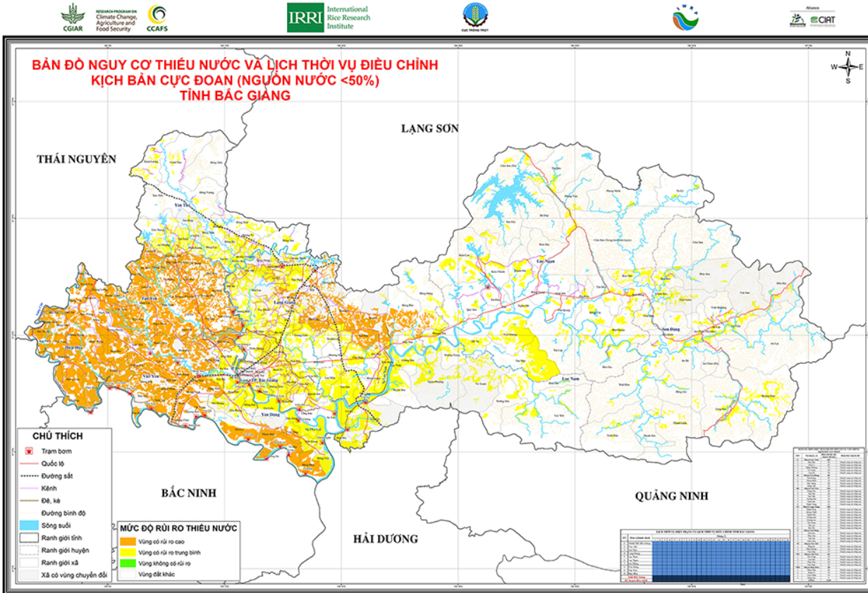Click the QUẢNG NINH province label

tap(670, 496)
